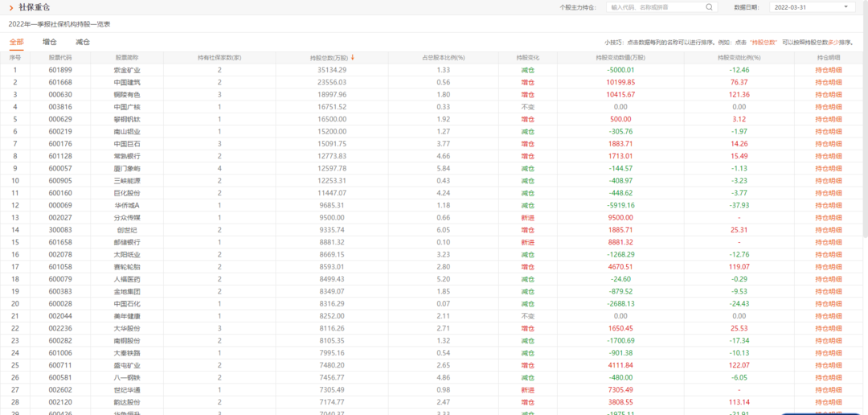Switch to the 减仓 tab
Image resolution: width=868 pixels, height=415 pixels.
[83, 42]
